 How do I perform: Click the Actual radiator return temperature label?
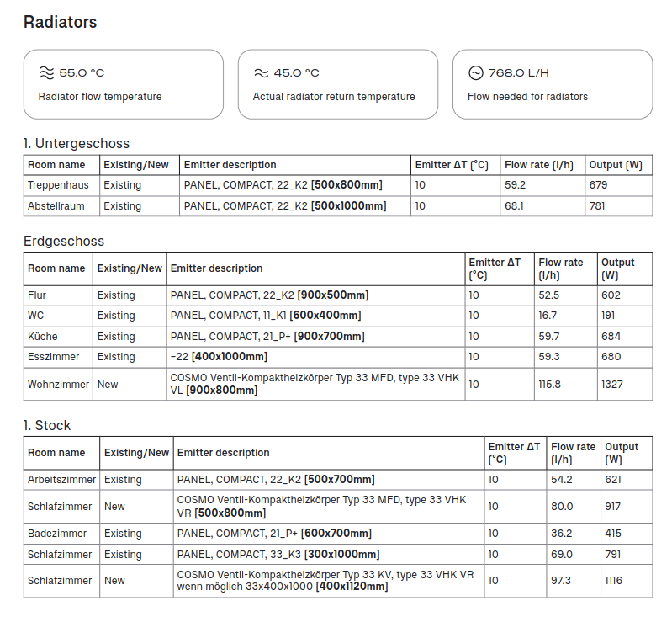click(334, 97)
